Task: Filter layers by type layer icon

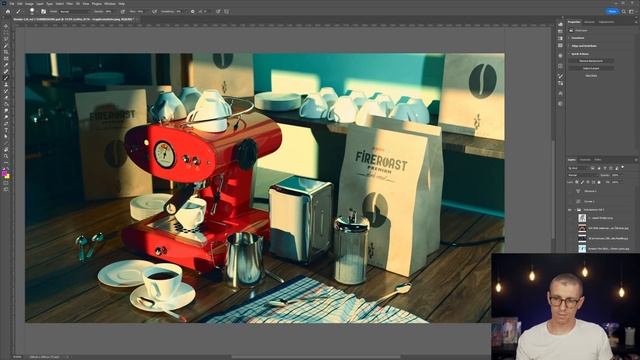Action: pos(605,168)
